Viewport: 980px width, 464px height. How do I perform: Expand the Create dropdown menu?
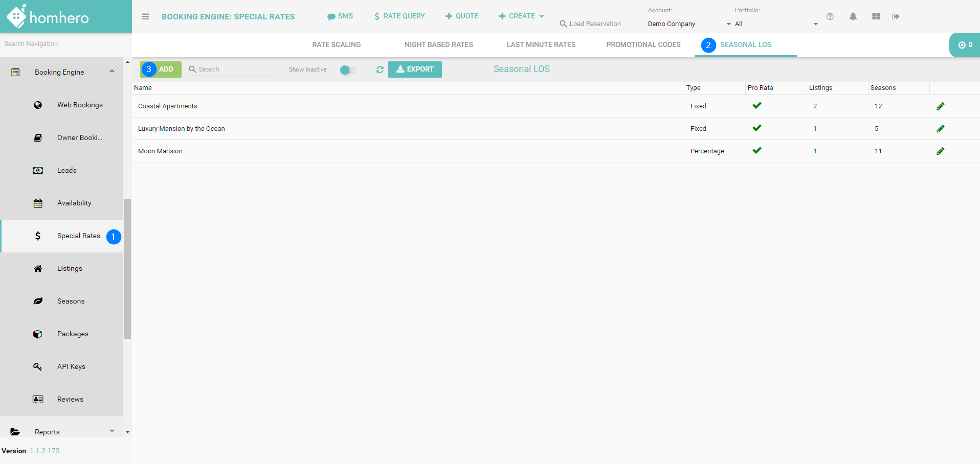[x=521, y=16]
